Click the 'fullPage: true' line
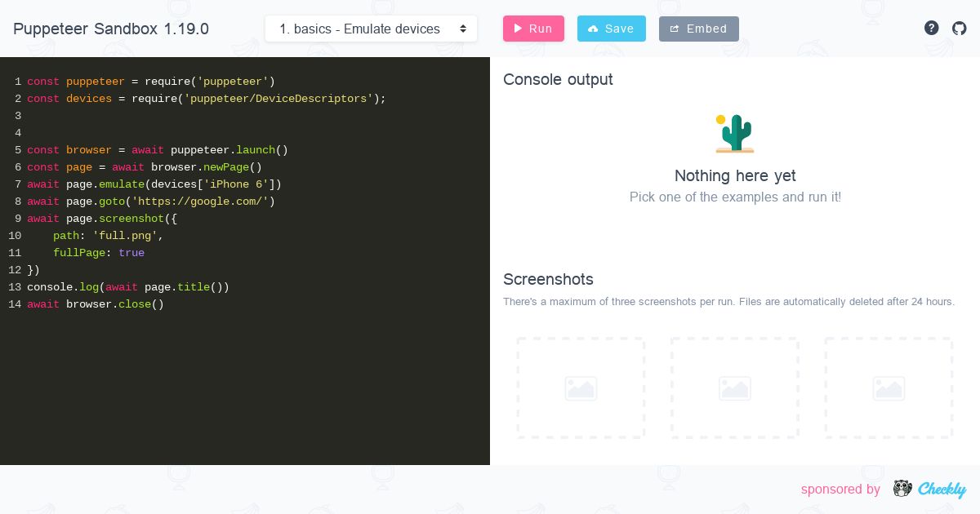 pyautogui.click(x=99, y=253)
